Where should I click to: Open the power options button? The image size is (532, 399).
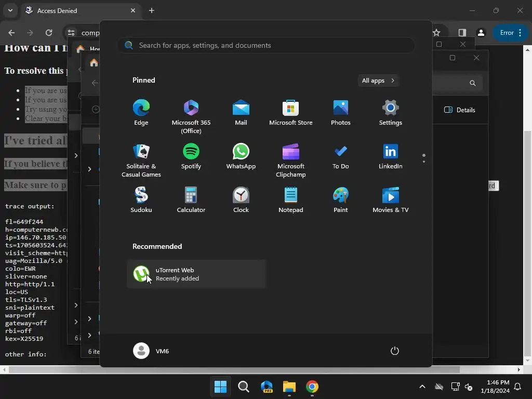click(x=395, y=351)
